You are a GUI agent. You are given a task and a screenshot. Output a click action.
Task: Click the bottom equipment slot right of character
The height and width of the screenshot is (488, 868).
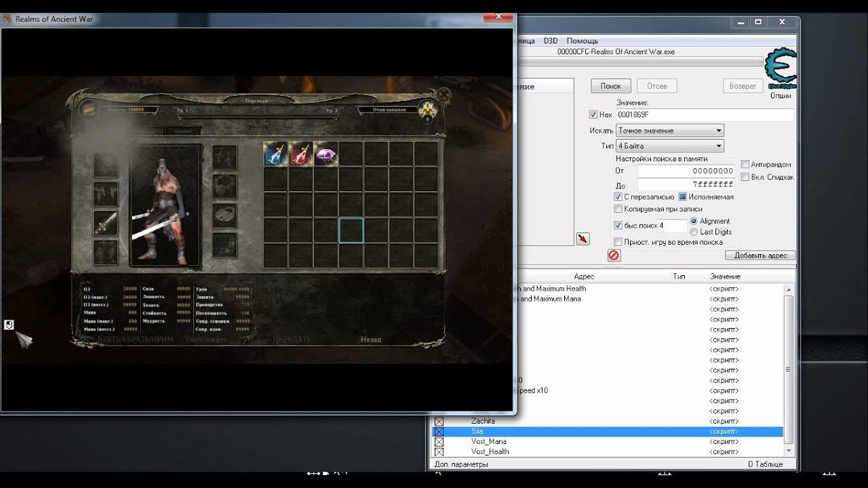(x=224, y=244)
